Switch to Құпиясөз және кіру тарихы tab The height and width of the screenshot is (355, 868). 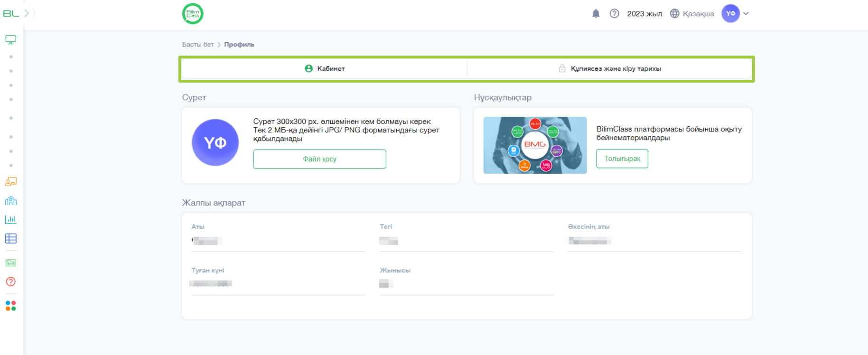click(609, 68)
